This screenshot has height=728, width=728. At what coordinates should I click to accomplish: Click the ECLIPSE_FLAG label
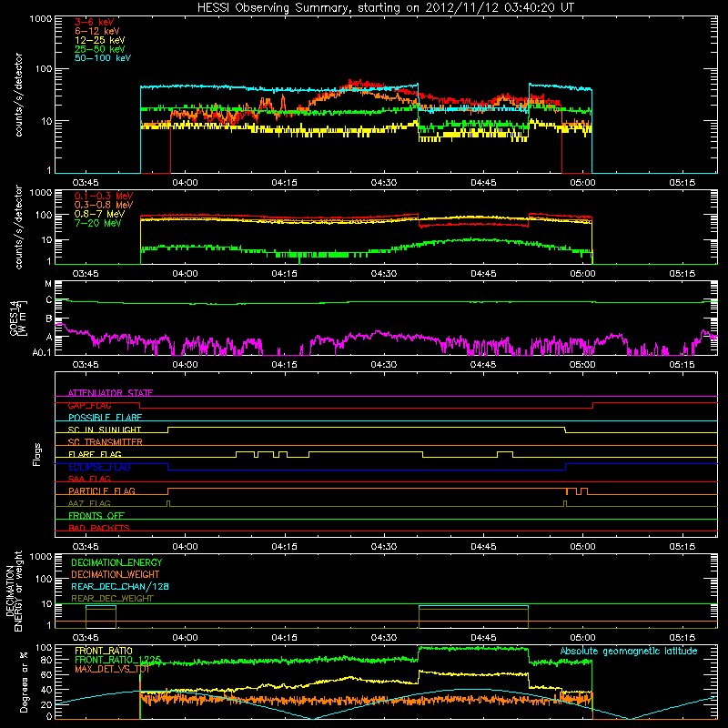click(x=99, y=467)
